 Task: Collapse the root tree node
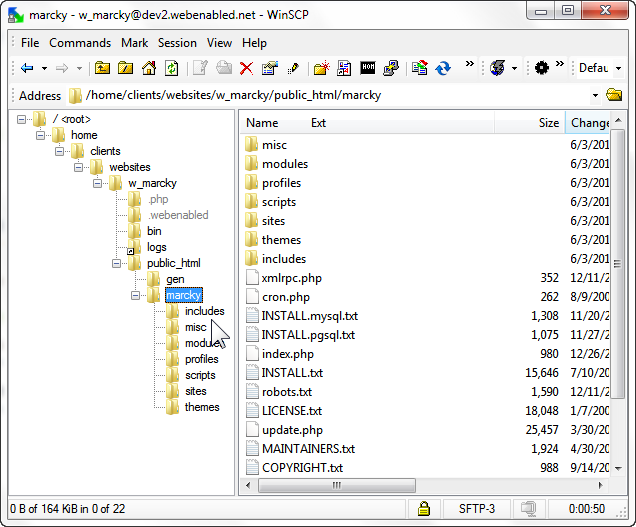pos(21,119)
